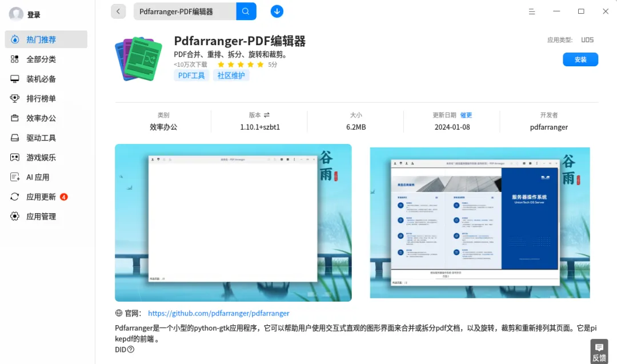Click the blue search magnifier button
The image size is (617, 364).
pos(246,11)
